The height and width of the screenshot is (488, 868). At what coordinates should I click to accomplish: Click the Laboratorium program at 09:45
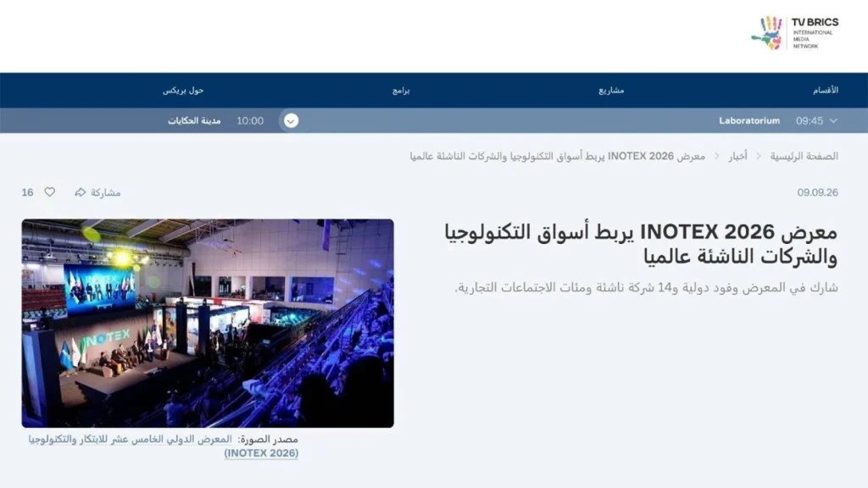click(x=749, y=120)
